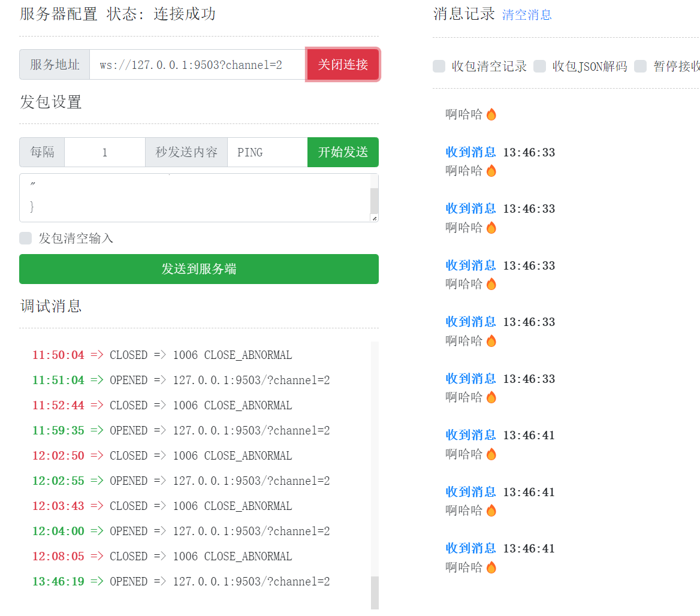The width and height of the screenshot is (700, 616).
Task: Click inside the message payload textarea
Action: 195,198
